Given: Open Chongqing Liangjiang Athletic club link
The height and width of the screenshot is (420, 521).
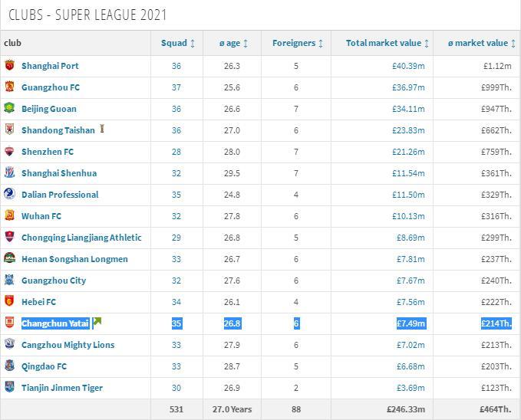Looking at the screenshot, I should [81, 238].
